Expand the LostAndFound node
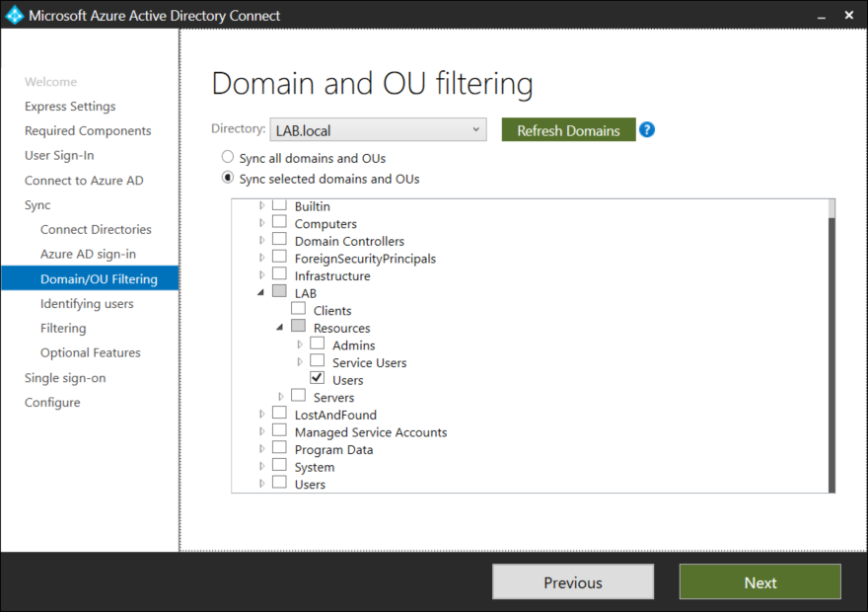The height and width of the screenshot is (612, 868). click(261, 414)
